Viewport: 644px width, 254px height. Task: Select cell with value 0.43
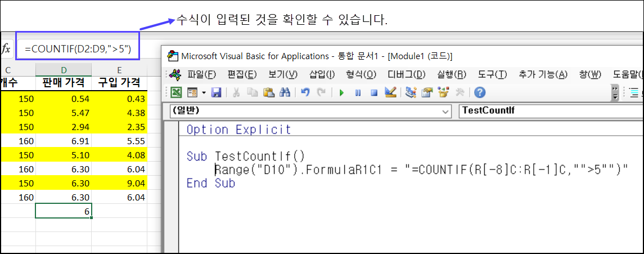point(119,99)
